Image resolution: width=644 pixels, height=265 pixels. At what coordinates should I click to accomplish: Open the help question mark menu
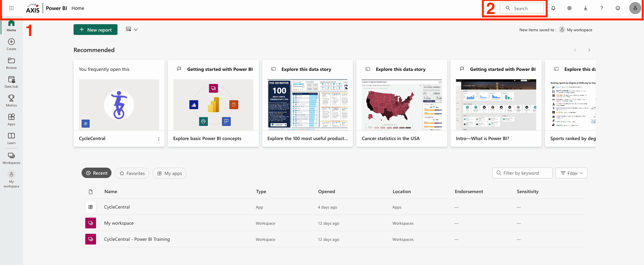point(602,8)
